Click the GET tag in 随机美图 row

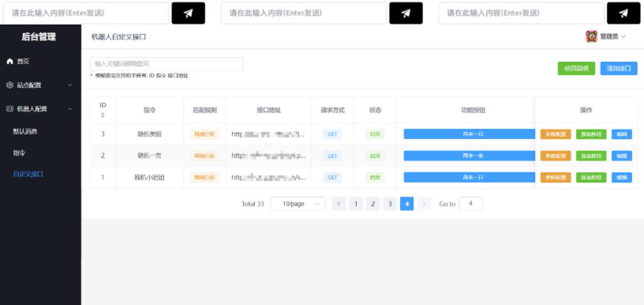coord(332,134)
